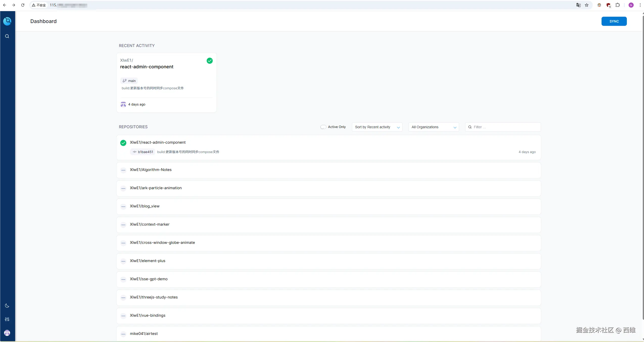Click translate page icon in address bar
The width and height of the screenshot is (644, 342).
click(x=578, y=5)
